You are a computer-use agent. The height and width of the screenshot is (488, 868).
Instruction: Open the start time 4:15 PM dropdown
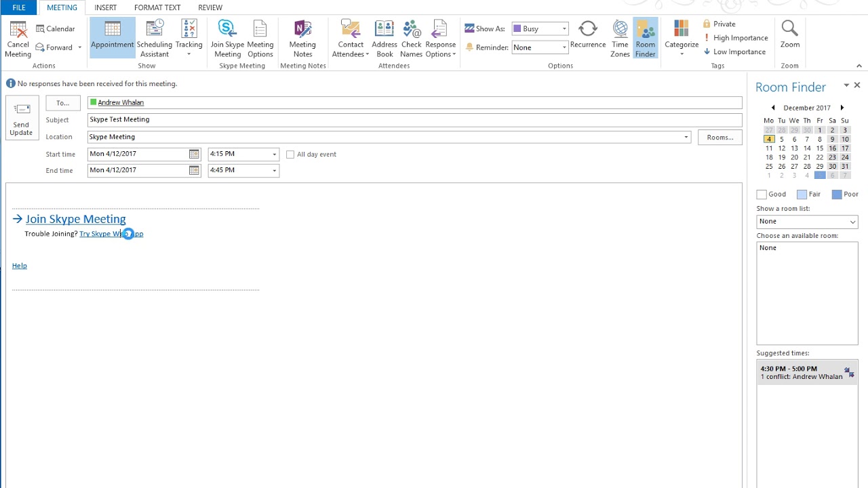[274, 154]
